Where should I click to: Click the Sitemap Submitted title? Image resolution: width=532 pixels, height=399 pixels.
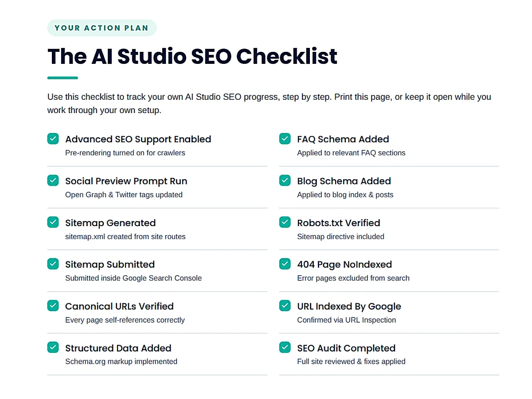pyautogui.click(x=110, y=264)
